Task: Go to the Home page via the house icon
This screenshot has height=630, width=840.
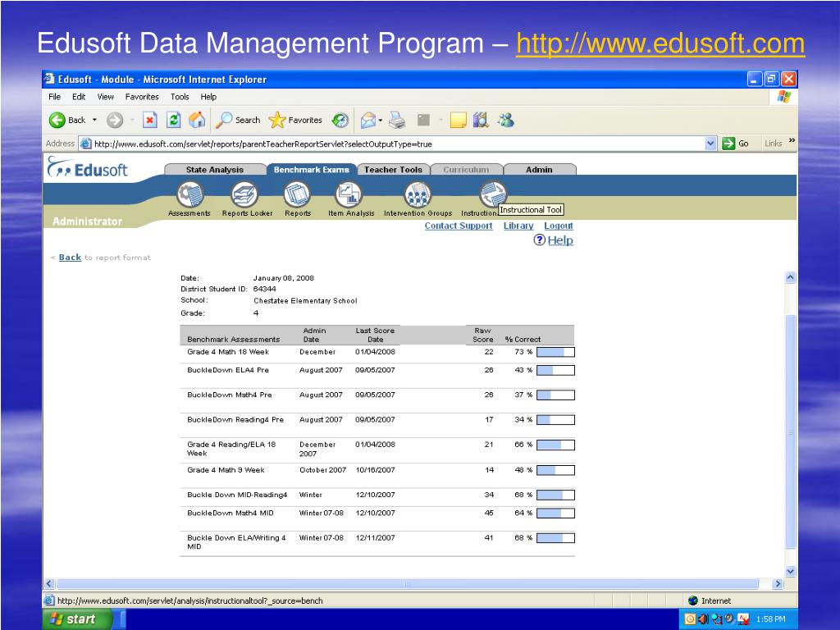Action: (x=197, y=120)
